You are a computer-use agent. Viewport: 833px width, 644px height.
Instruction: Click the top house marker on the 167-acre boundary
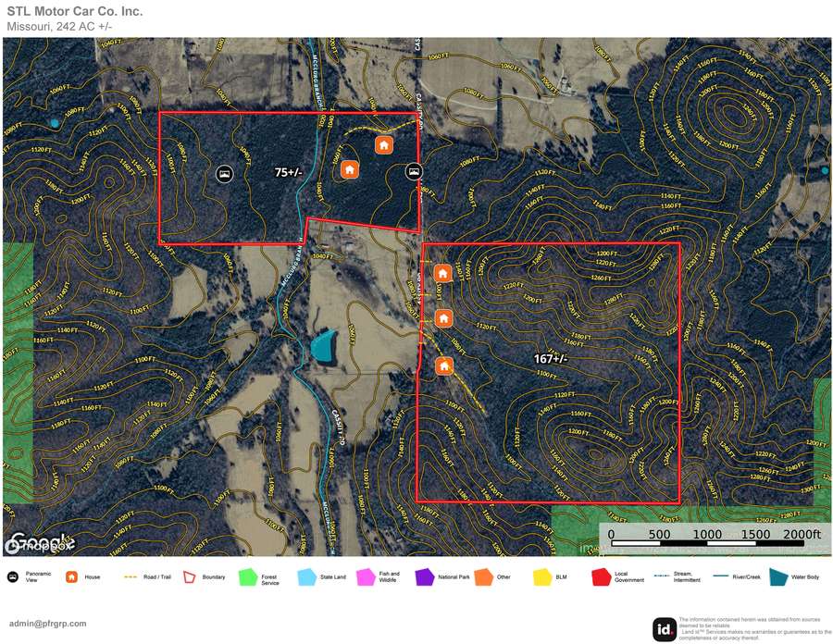[x=442, y=274]
